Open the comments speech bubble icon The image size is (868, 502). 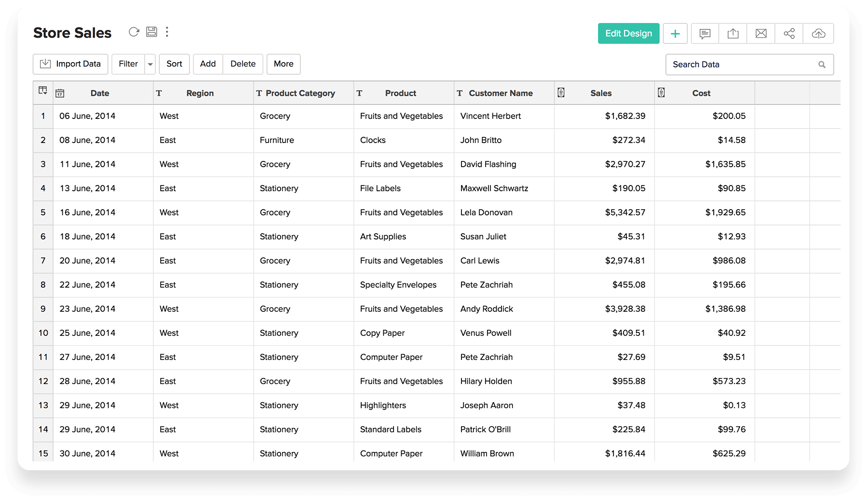click(x=705, y=34)
